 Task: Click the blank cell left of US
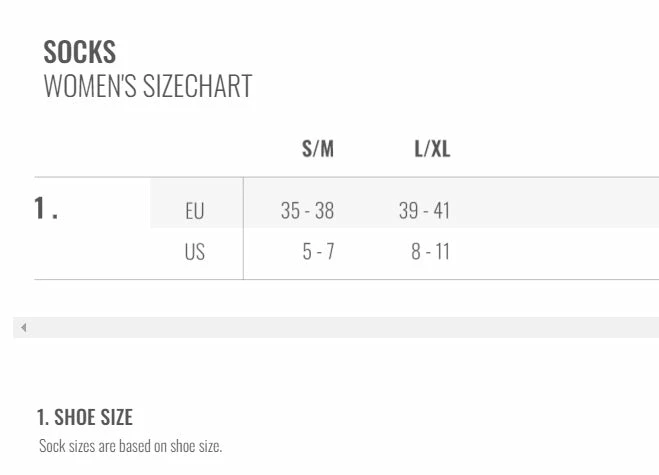pos(92,252)
